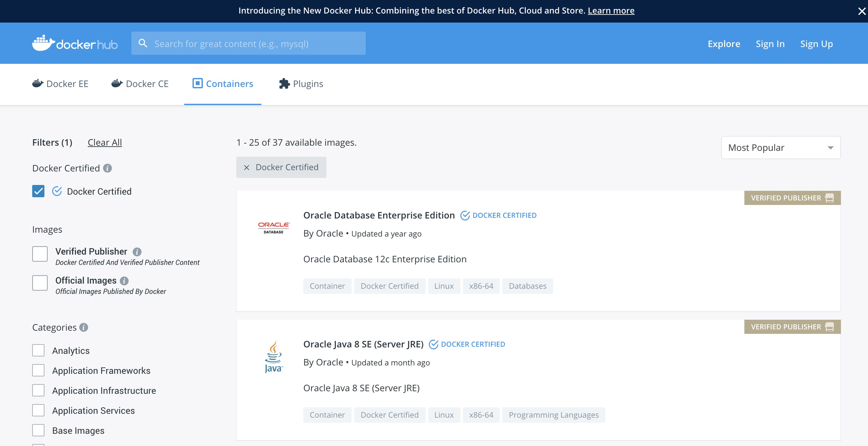Open the Explore menu item
This screenshot has width=868, height=446.
click(x=724, y=44)
